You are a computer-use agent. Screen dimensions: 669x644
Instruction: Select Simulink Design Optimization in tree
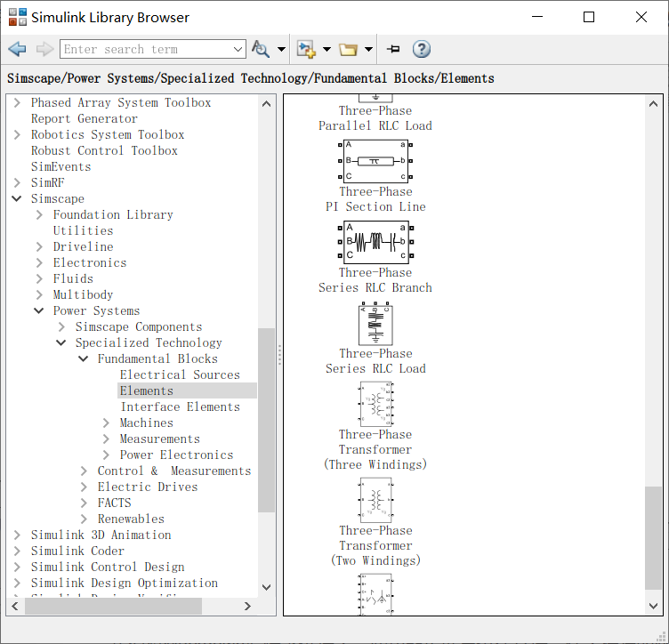125,583
